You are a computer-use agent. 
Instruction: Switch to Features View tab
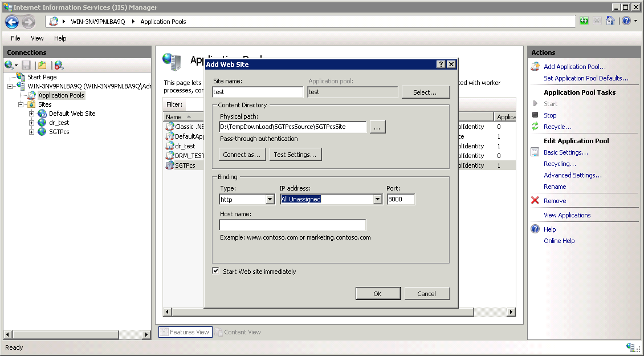pyautogui.click(x=185, y=331)
